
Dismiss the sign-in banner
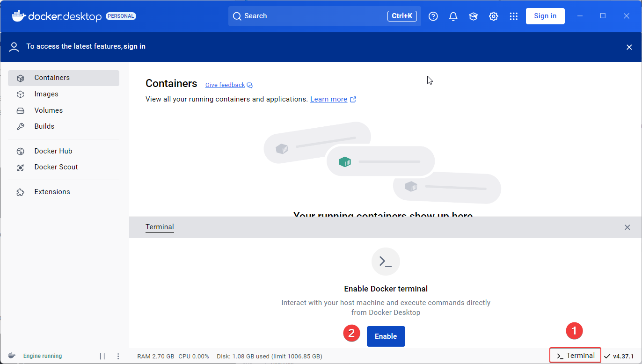tap(629, 47)
